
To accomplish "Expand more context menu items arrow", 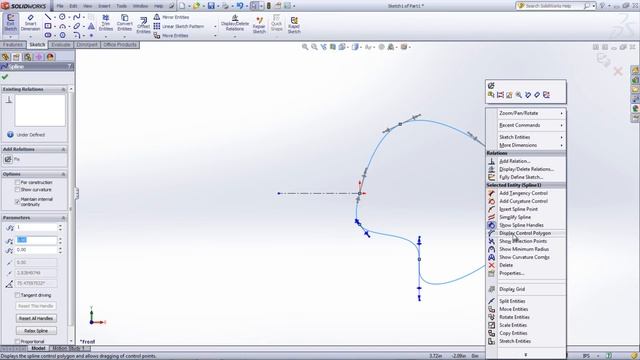I will [525, 354].
